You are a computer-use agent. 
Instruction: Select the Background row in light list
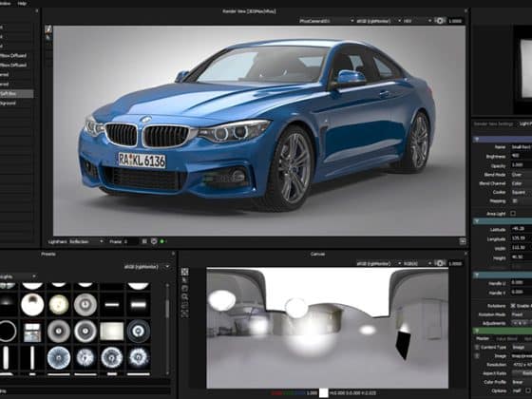click(x=17, y=104)
